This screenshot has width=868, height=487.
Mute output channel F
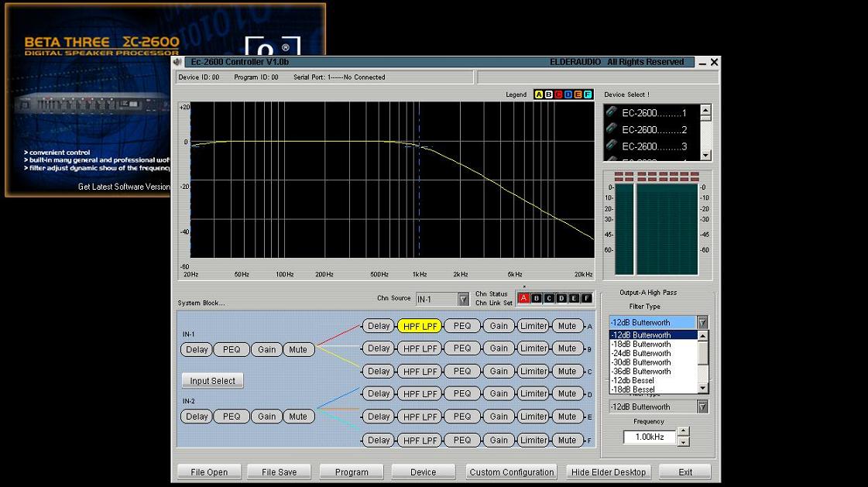tap(567, 441)
